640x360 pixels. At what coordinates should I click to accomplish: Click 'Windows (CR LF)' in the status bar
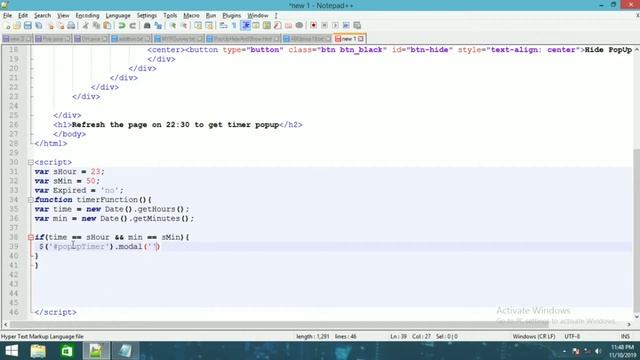click(534, 337)
